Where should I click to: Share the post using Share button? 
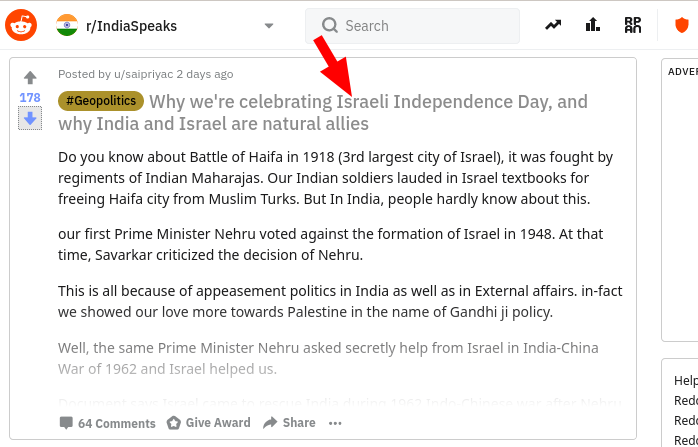289,423
